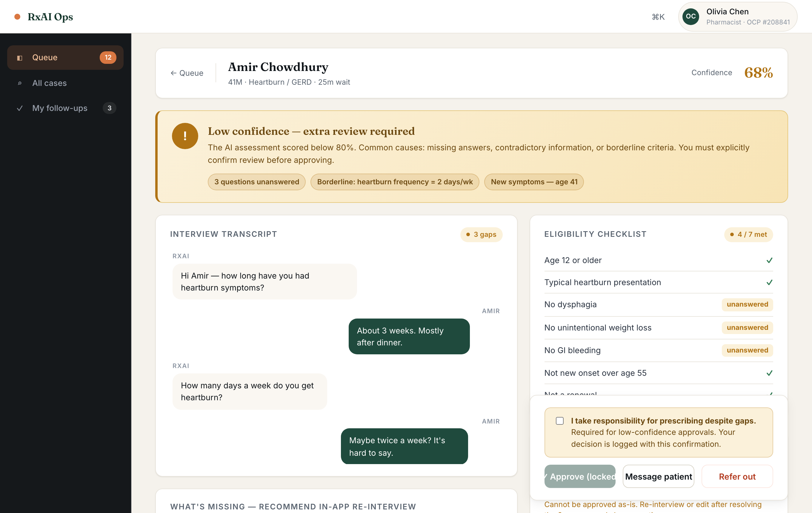Open My follow-ups in sidebar
The height and width of the screenshot is (513, 812).
(x=65, y=108)
